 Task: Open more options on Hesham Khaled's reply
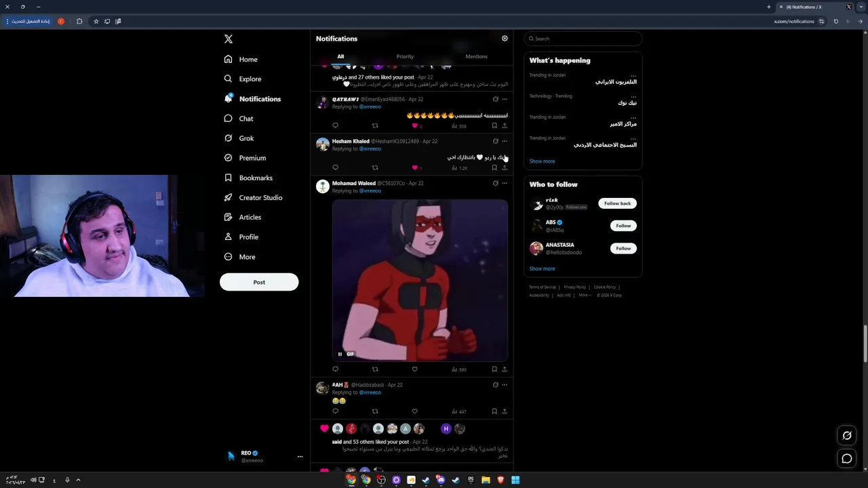click(505, 141)
